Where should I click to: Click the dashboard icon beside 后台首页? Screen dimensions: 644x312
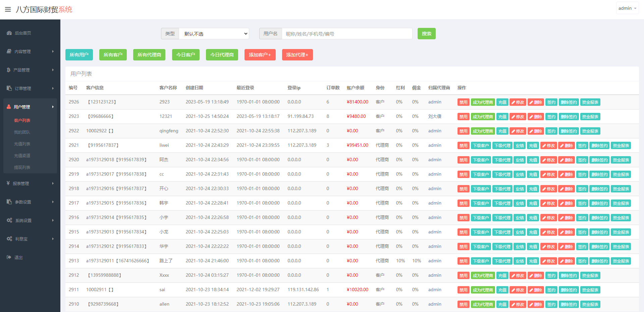9,33
